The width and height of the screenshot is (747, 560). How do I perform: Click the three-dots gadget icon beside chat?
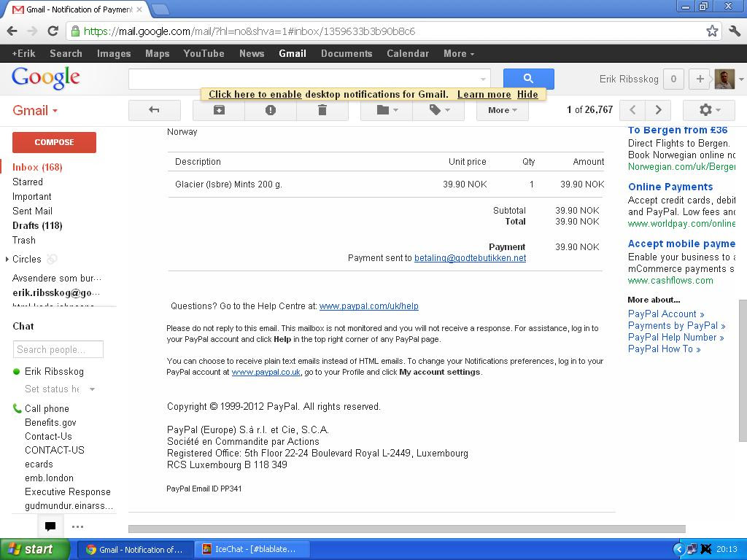(x=77, y=526)
